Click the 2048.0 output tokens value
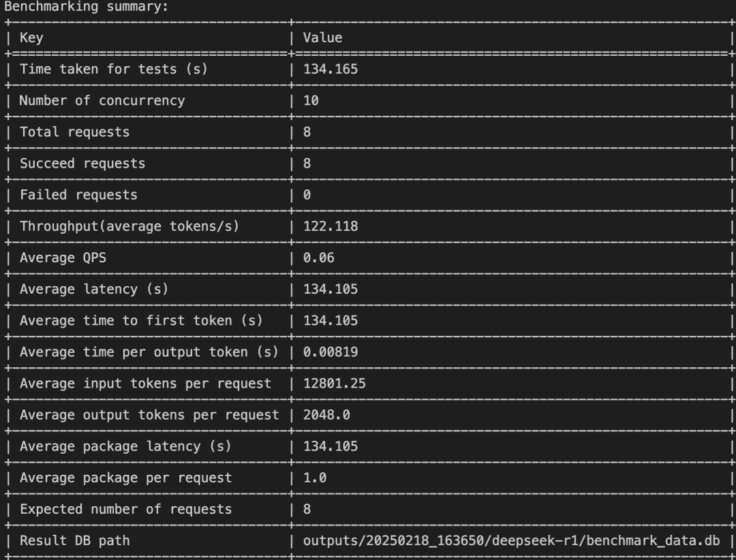736x560 pixels. (x=326, y=415)
